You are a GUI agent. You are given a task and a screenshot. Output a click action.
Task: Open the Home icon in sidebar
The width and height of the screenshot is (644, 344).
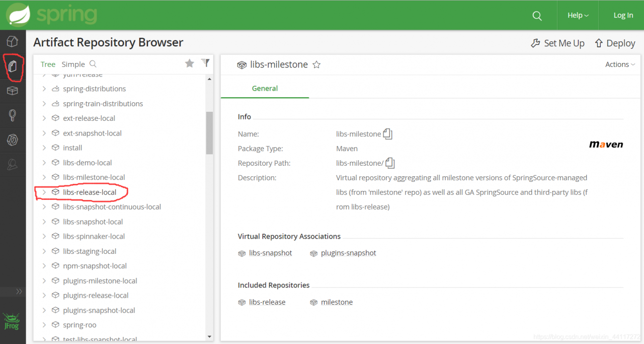pos(13,41)
